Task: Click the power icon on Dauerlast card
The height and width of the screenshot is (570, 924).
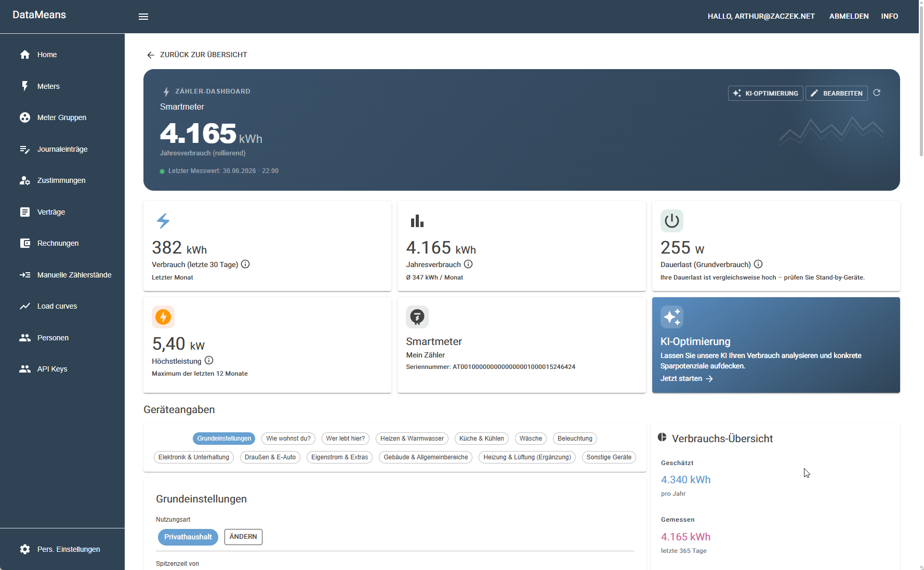Action: click(672, 221)
